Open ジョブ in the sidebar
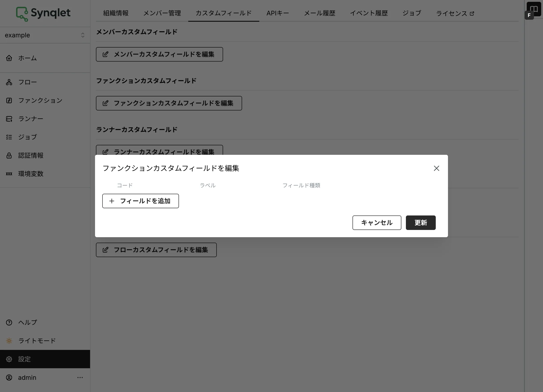 [x=45, y=137]
